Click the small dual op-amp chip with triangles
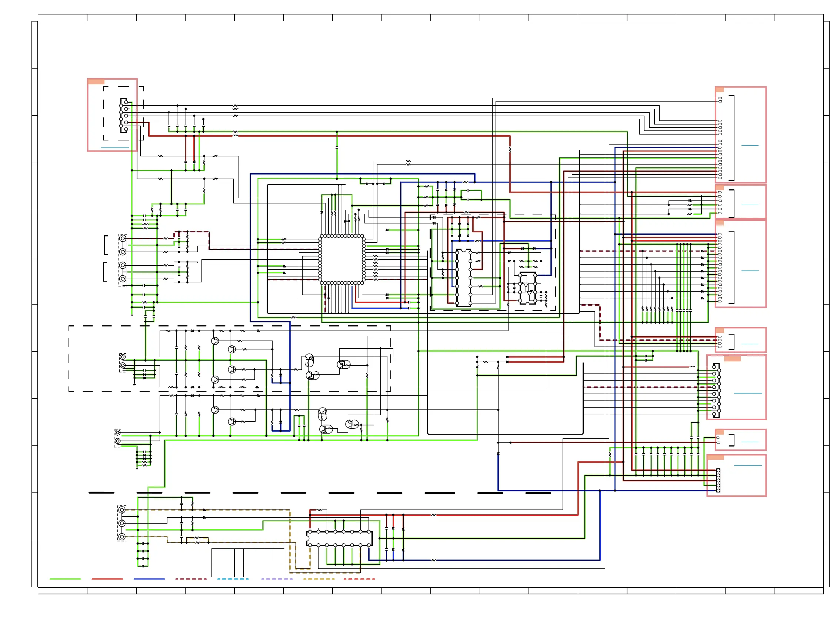The height and width of the screenshot is (624, 840). click(x=527, y=288)
